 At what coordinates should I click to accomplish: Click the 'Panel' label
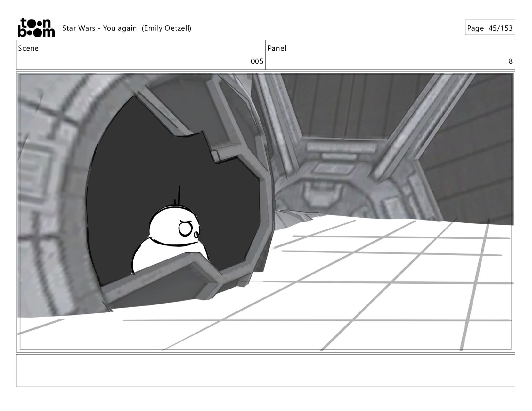pos(277,48)
